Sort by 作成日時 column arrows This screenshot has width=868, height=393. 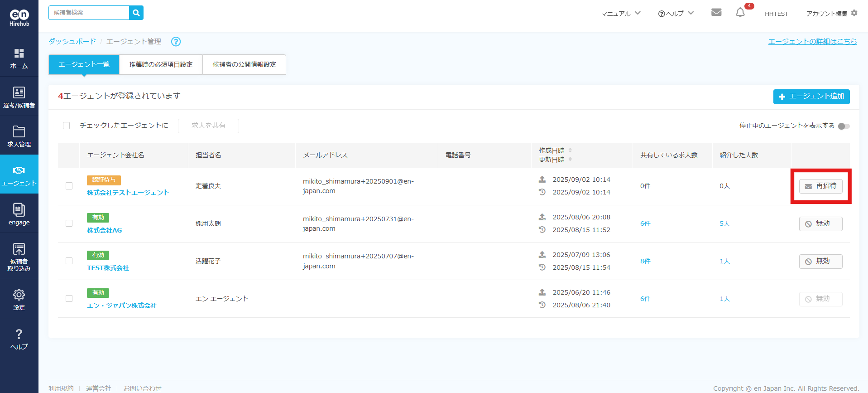tap(570, 150)
